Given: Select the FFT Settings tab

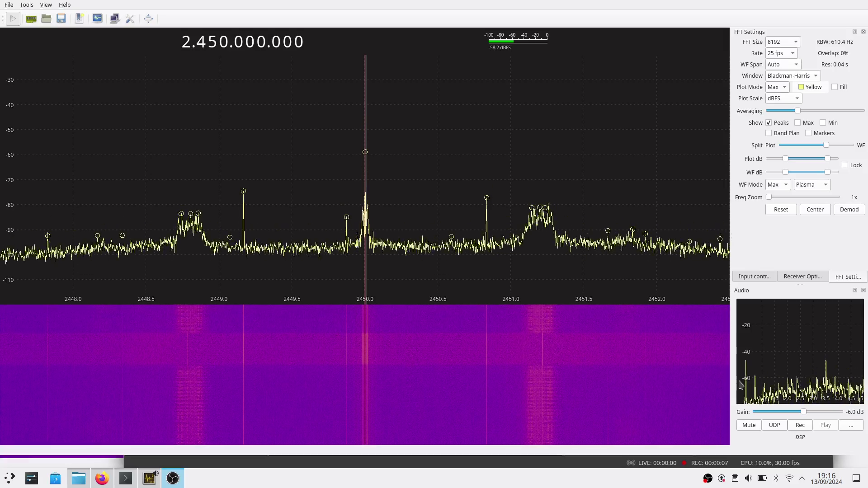Looking at the screenshot, I should click(848, 277).
